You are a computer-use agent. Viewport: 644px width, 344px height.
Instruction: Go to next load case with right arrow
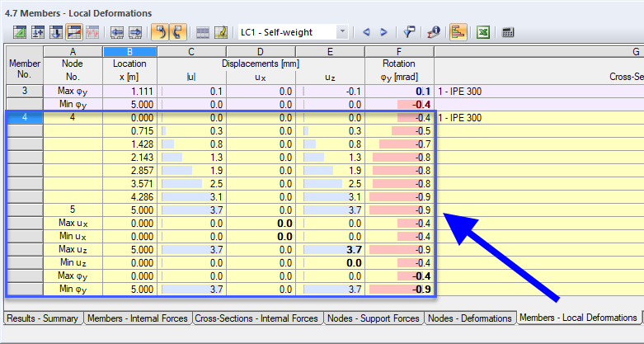tap(383, 32)
